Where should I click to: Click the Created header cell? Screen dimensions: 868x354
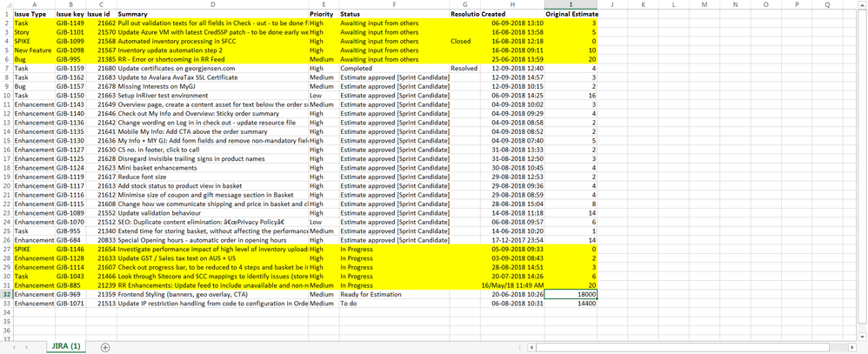click(512, 13)
